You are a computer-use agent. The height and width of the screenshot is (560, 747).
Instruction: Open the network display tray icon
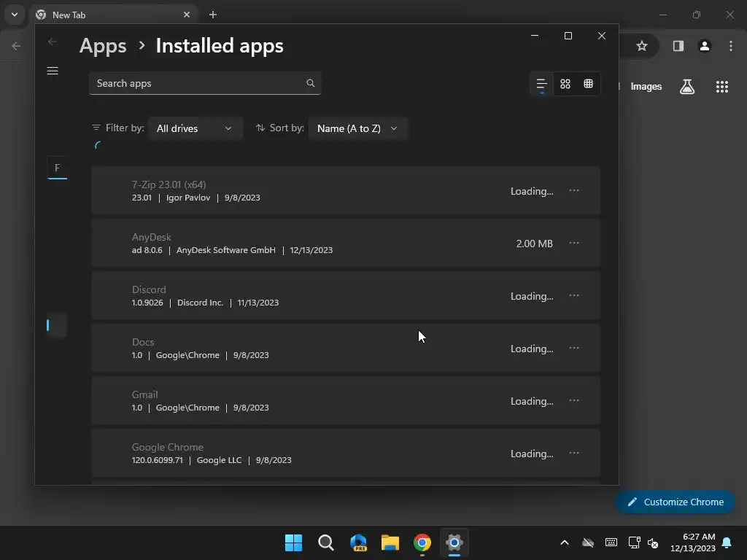coord(634,542)
